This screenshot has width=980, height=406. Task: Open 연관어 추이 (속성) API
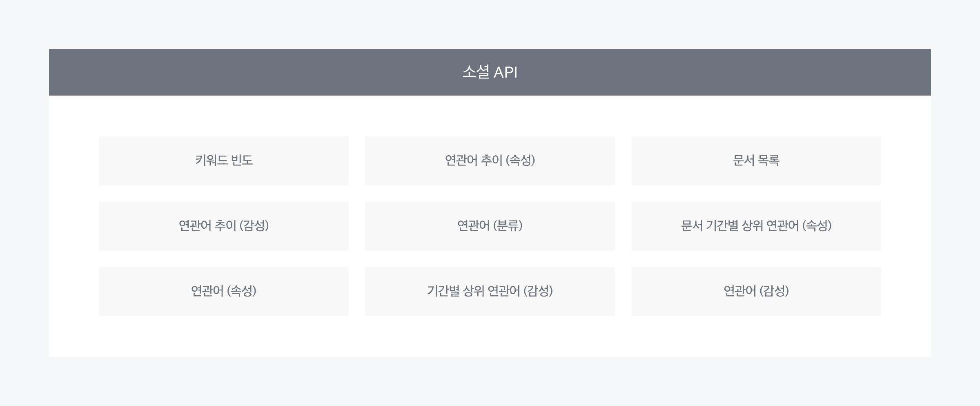coord(490,161)
